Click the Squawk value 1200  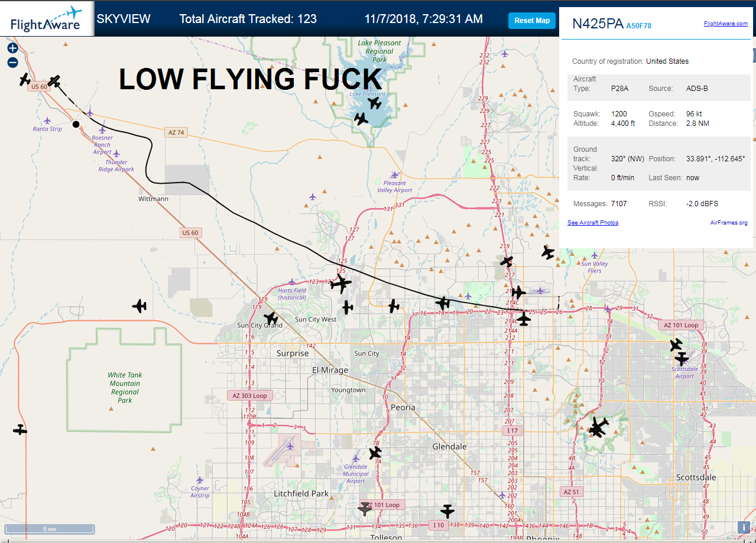coord(619,114)
